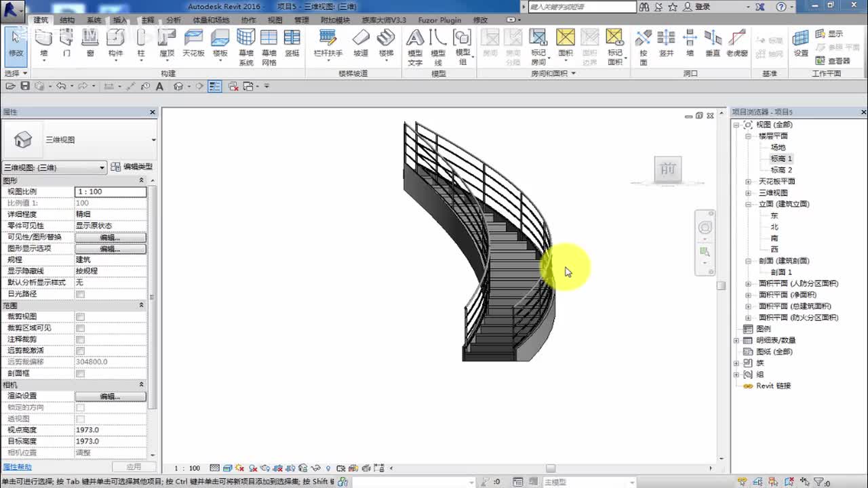Screen dimensions: 868x488
Task: Collapse the 楼层平面 tree node
Action: pyautogui.click(x=748, y=136)
